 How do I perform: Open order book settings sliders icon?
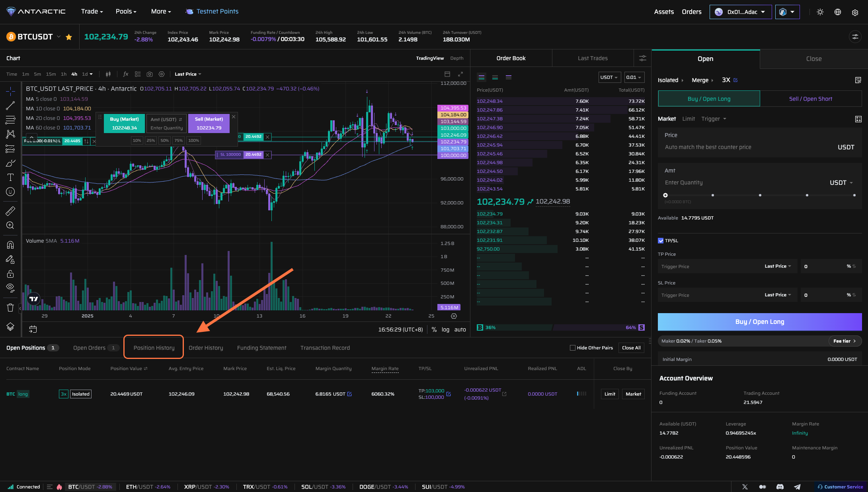642,58
